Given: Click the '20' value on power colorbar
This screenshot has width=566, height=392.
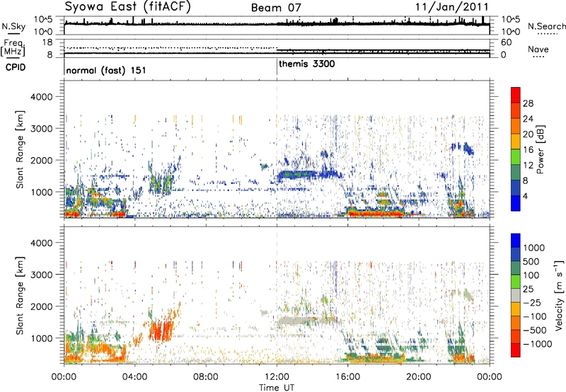Looking at the screenshot, I should coord(528,134).
